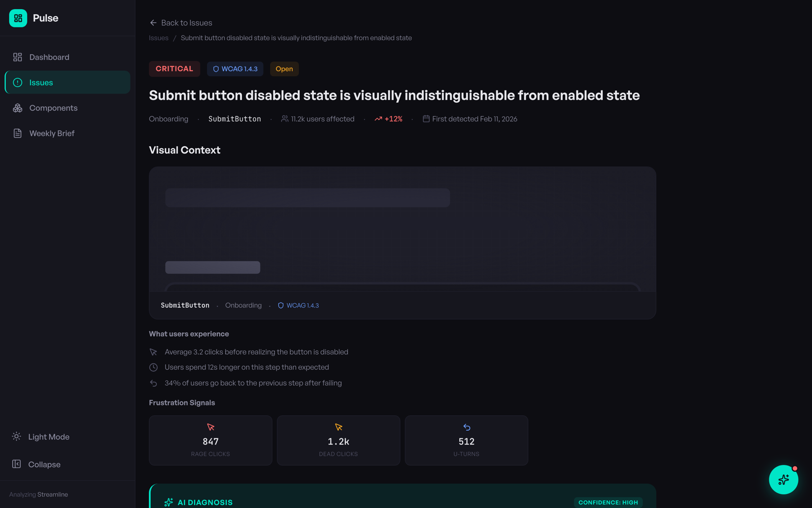This screenshot has height=508, width=812.
Task: Click the AI Diagnosis sparkle icon
Action: [167, 502]
